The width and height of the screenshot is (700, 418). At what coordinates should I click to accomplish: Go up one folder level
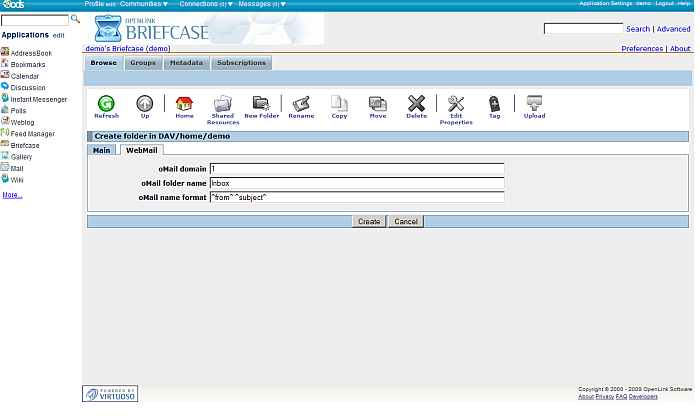coord(145,103)
